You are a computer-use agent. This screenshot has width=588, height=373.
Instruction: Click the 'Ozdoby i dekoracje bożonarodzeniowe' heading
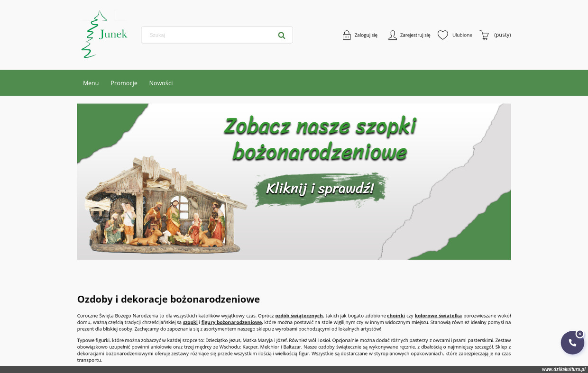168,300
